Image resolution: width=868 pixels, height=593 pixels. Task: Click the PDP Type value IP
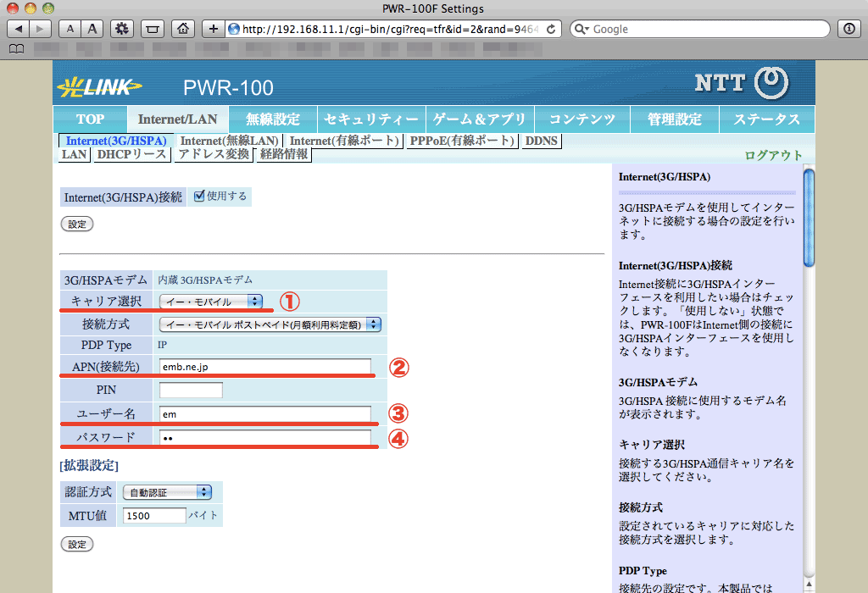162,345
